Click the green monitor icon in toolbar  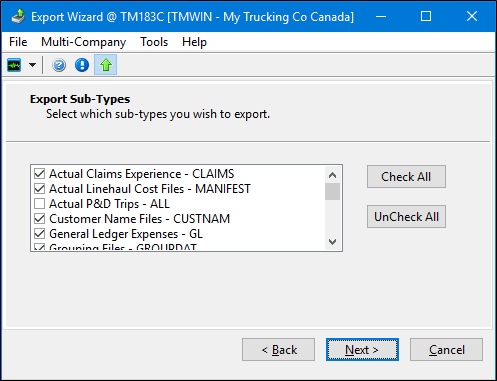[14, 65]
